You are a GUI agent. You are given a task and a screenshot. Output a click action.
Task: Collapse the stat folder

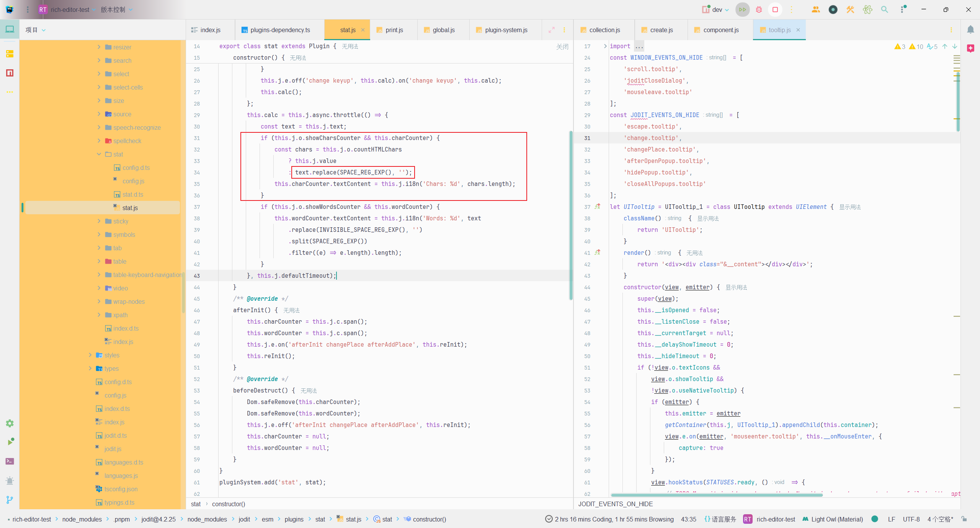pyautogui.click(x=99, y=154)
